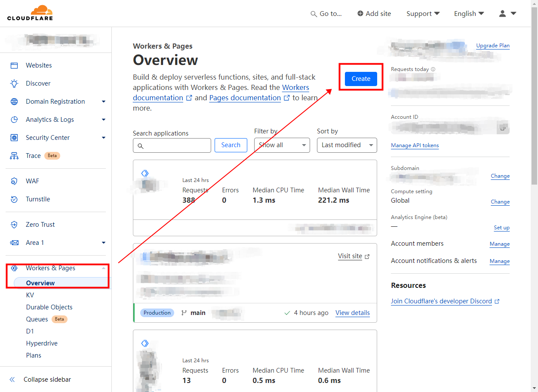The width and height of the screenshot is (538, 392).
Task: Open D1 in the sidebar
Action: 30,331
